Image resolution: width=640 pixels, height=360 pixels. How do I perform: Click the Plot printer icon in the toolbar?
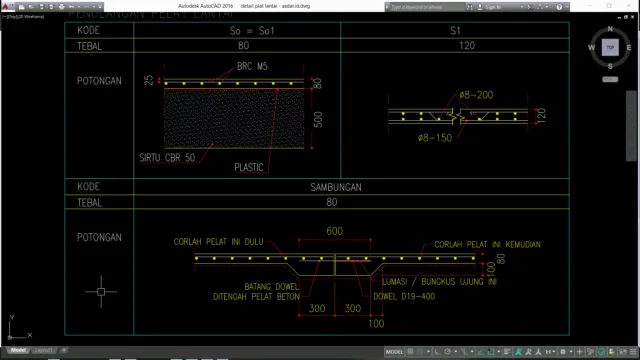click(62, 7)
